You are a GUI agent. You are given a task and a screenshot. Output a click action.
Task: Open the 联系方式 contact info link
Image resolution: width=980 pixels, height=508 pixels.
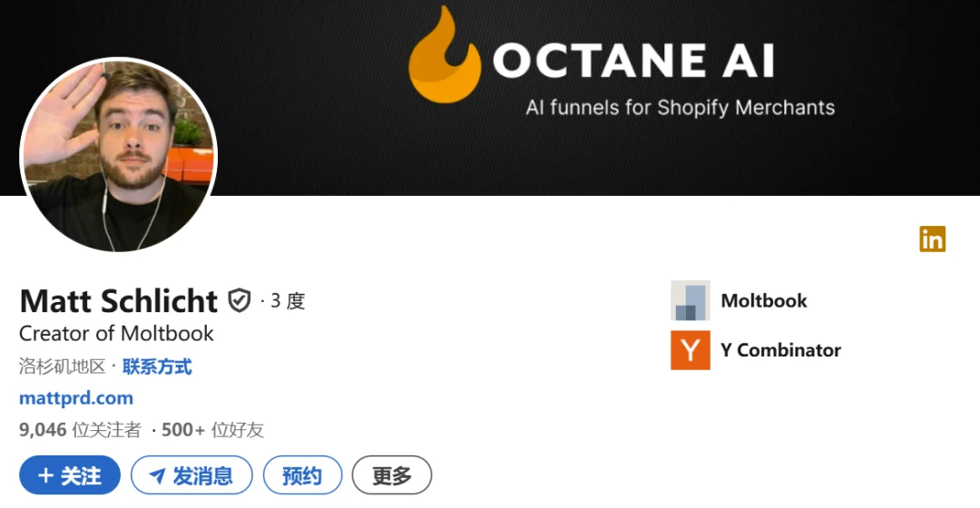157,366
